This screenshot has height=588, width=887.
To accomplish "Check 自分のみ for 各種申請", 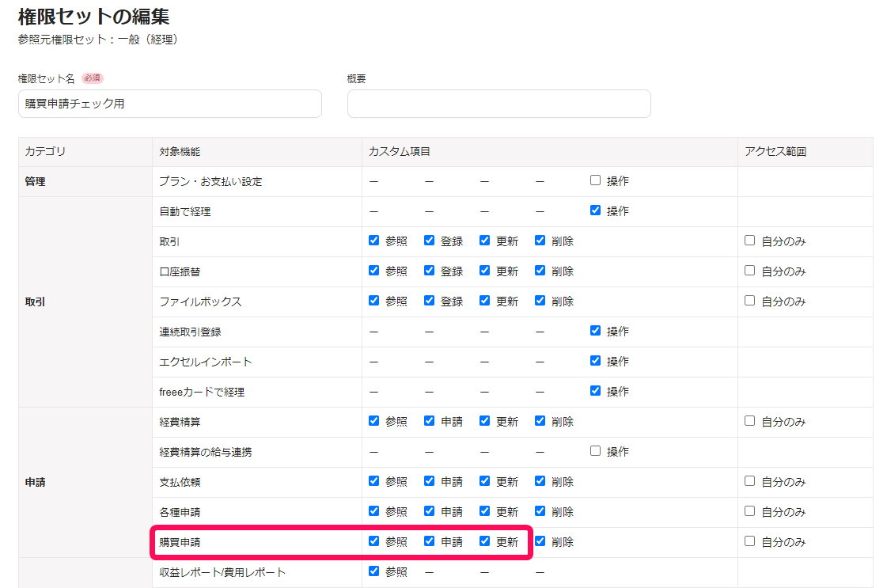I will [749, 510].
